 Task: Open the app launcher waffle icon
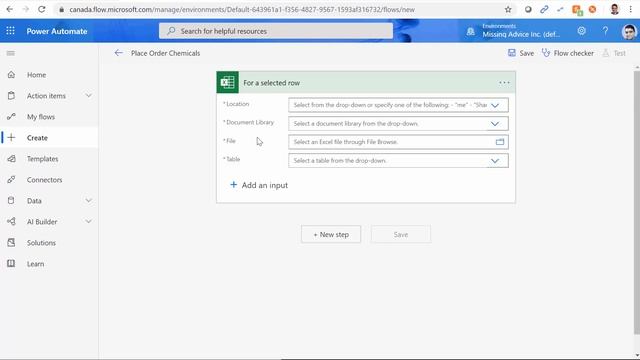point(10,31)
